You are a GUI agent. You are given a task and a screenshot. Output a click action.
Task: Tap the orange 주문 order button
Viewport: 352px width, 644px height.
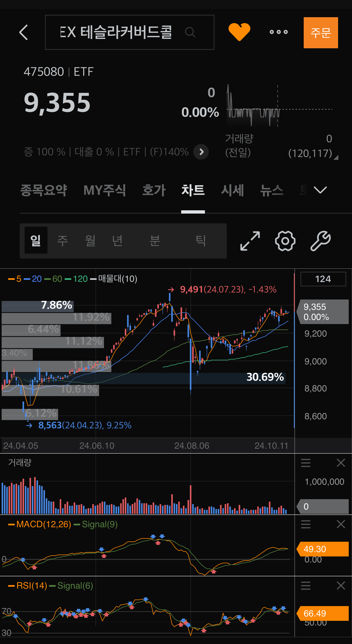click(x=321, y=33)
